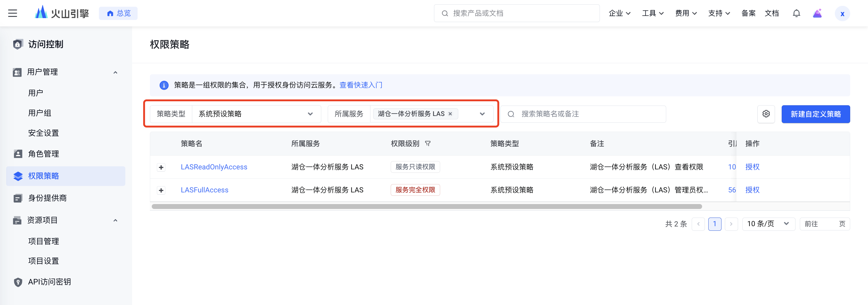
Task: Click the notification bell icon
Action: coord(796,13)
